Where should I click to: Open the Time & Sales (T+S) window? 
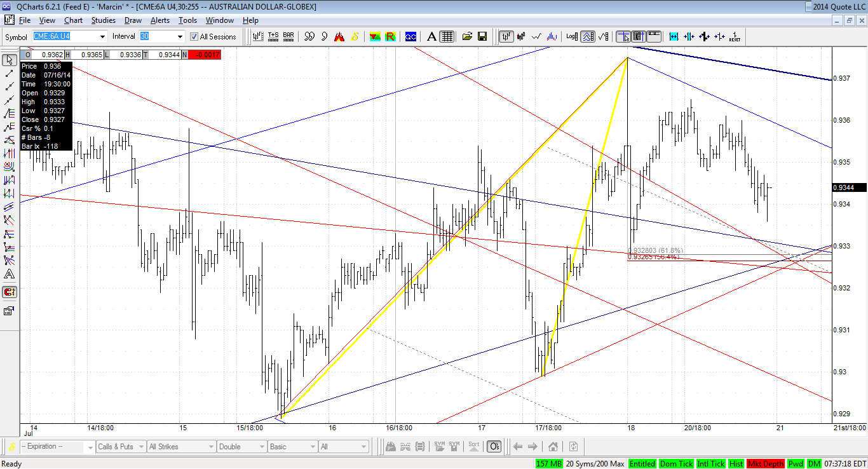(273, 36)
